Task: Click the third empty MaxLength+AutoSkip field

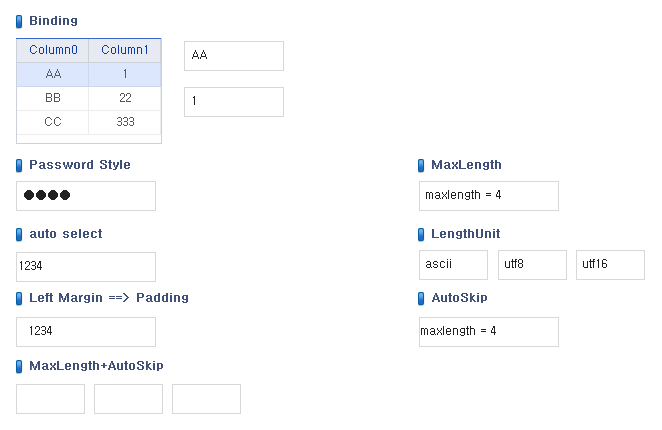Action: tap(206, 399)
